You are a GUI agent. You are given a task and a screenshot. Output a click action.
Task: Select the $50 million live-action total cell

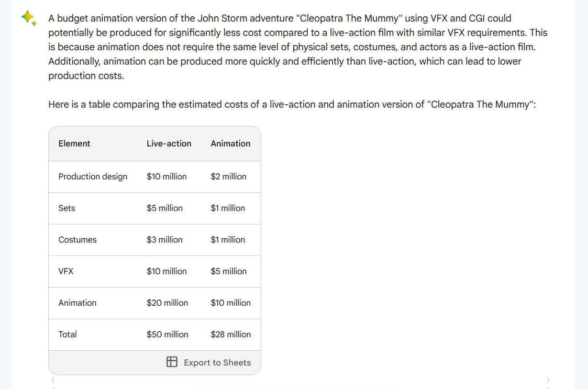coord(167,334)
